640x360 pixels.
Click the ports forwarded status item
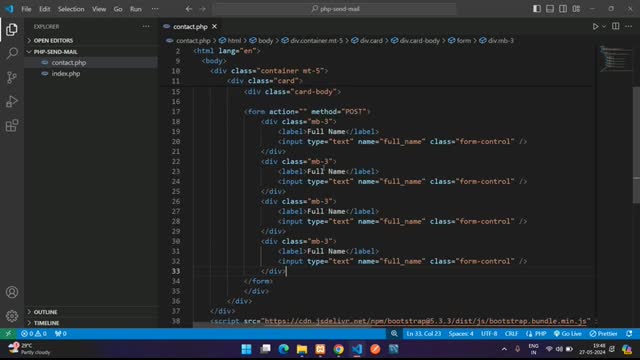61,333
